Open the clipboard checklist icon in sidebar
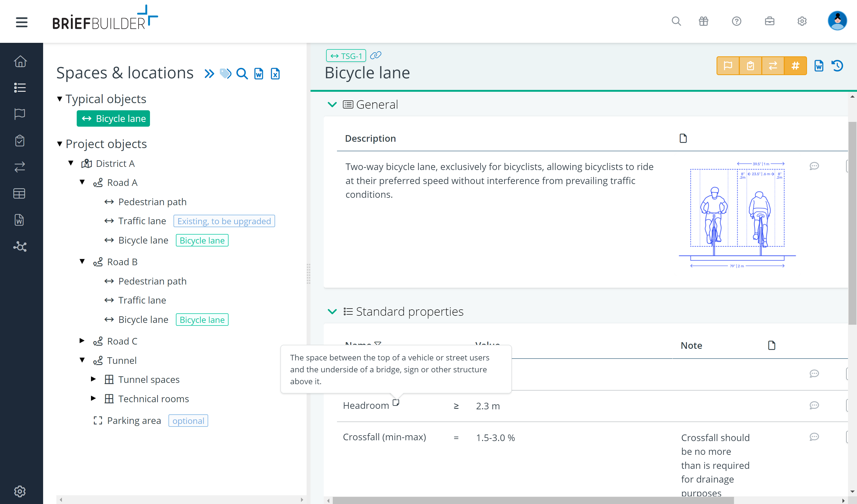The width and height of the screenshot is (857, 504). [x=20, y=140]
